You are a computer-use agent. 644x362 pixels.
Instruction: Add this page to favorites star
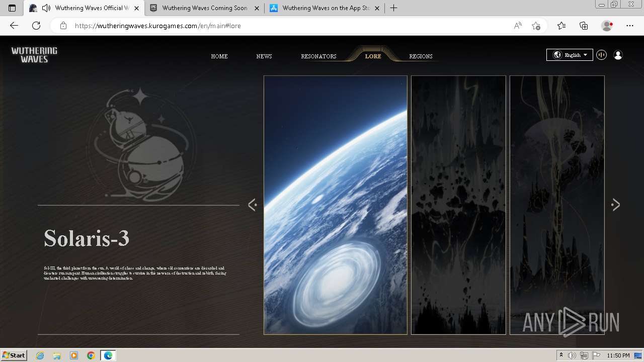pyautogui.click(x=536, y=26)
